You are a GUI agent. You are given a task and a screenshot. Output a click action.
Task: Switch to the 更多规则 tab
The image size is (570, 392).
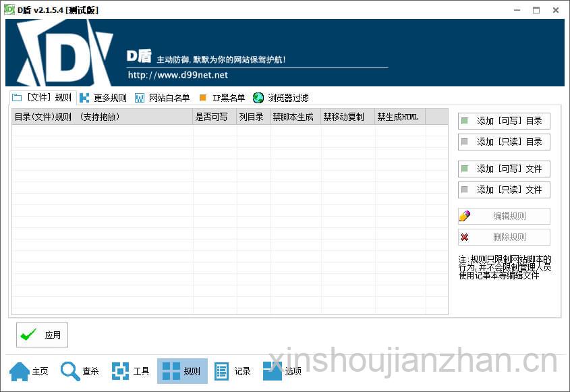click(x=103, y=98)
